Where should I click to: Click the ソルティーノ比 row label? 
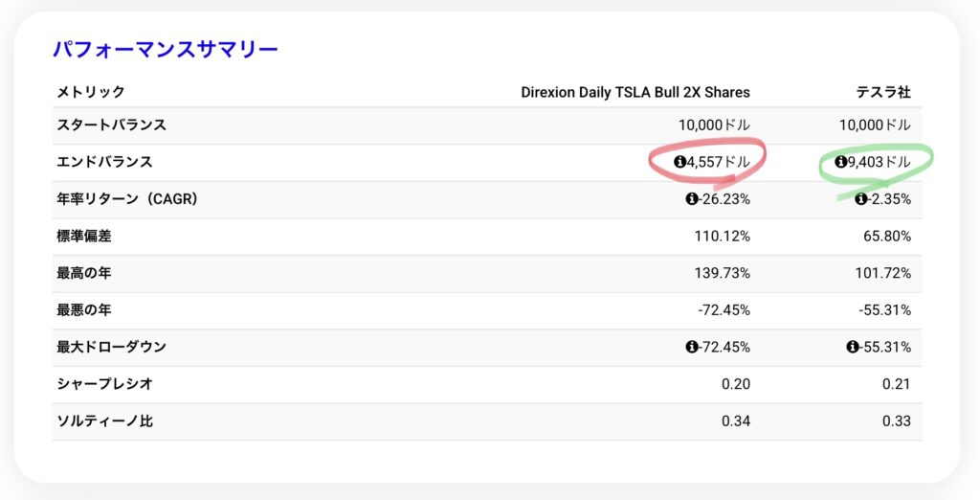[x=105, y=420]
